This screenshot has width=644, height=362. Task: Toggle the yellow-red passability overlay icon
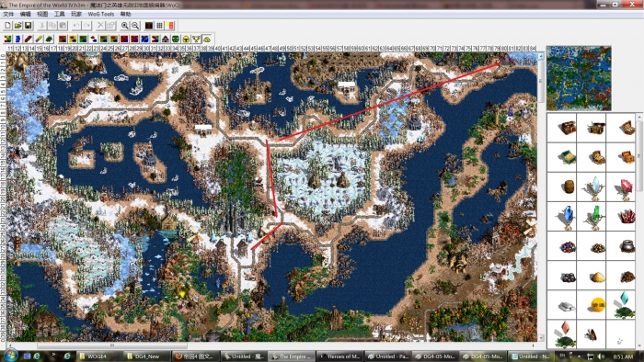170,26
